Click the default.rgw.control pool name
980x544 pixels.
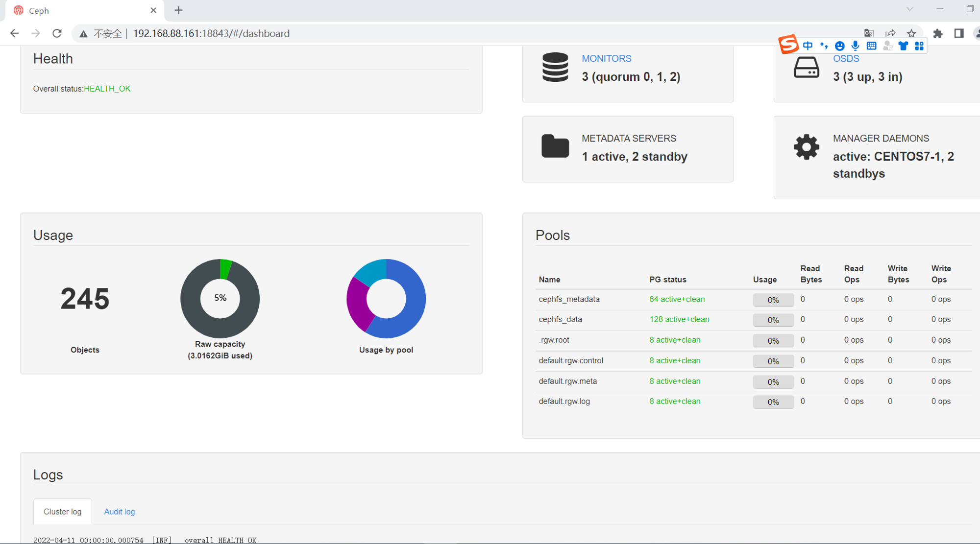coord(571,360)
